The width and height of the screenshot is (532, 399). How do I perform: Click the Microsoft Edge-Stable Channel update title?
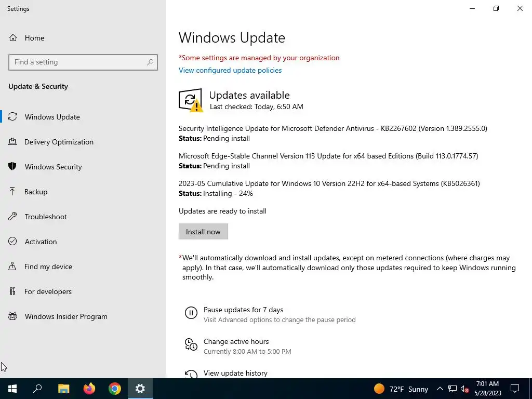(x=328, y=156)
